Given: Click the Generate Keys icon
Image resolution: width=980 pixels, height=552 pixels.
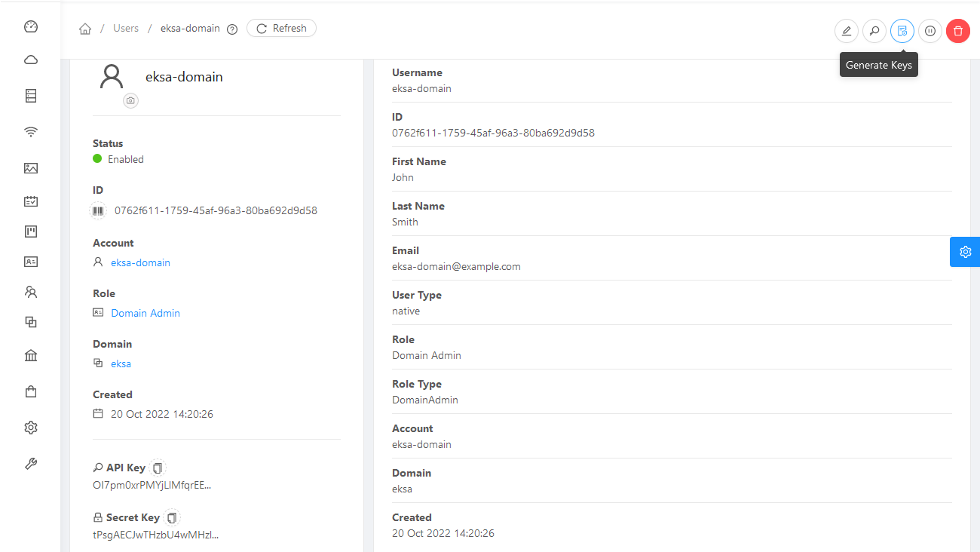Looking at the screenshot, I should [x=902, y=31].
